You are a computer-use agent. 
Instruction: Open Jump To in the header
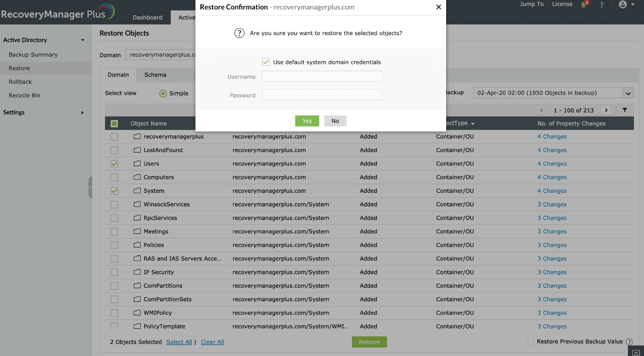(532, 4)
